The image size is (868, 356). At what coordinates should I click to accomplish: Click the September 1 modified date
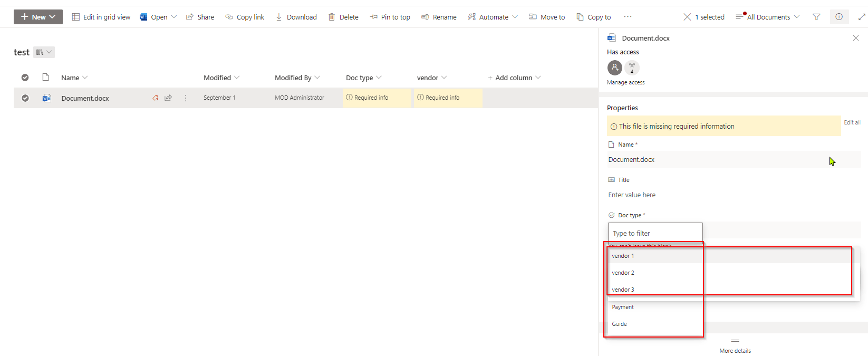pos(219,98)
